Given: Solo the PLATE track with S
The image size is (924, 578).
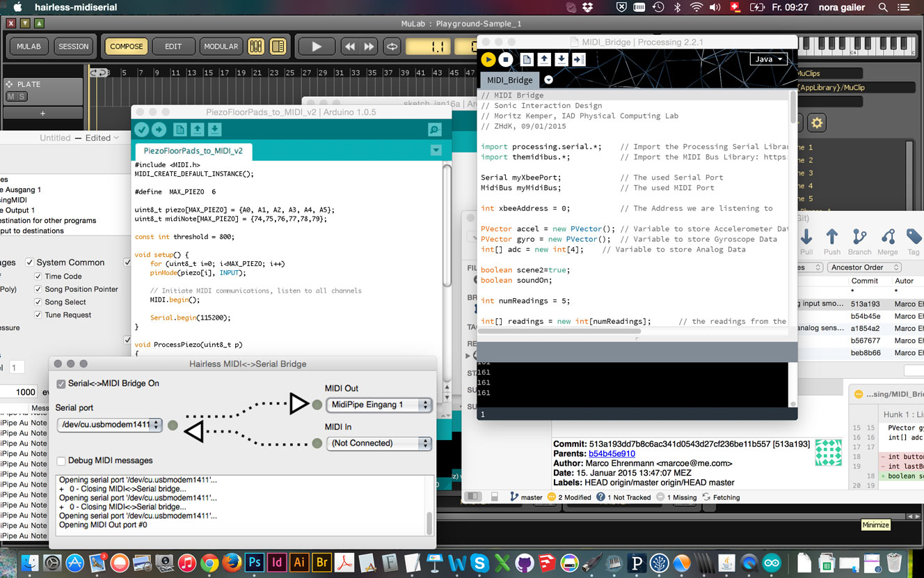Looking at the screenshot, I should pos(22,97).
